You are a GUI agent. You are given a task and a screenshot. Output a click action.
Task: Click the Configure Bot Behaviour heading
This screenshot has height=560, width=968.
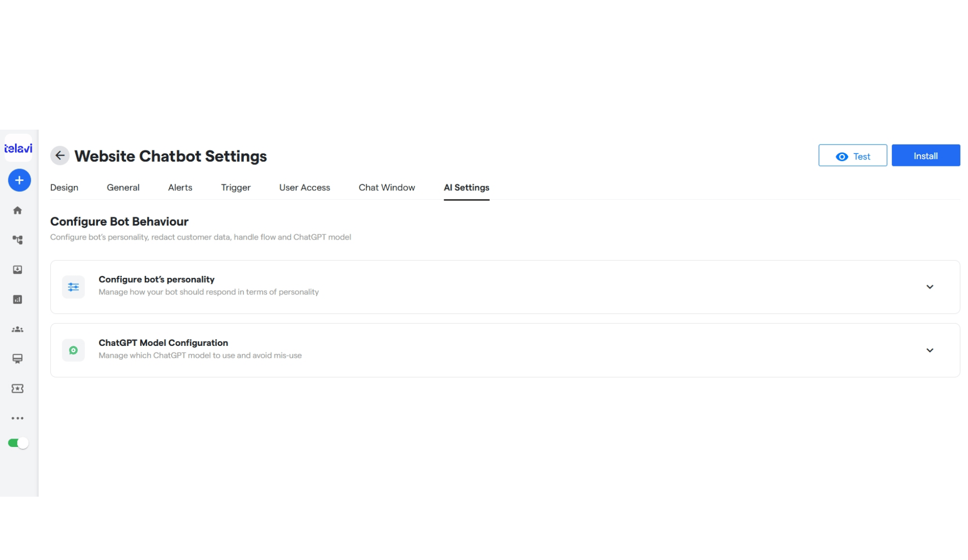[x=119, y=221]
